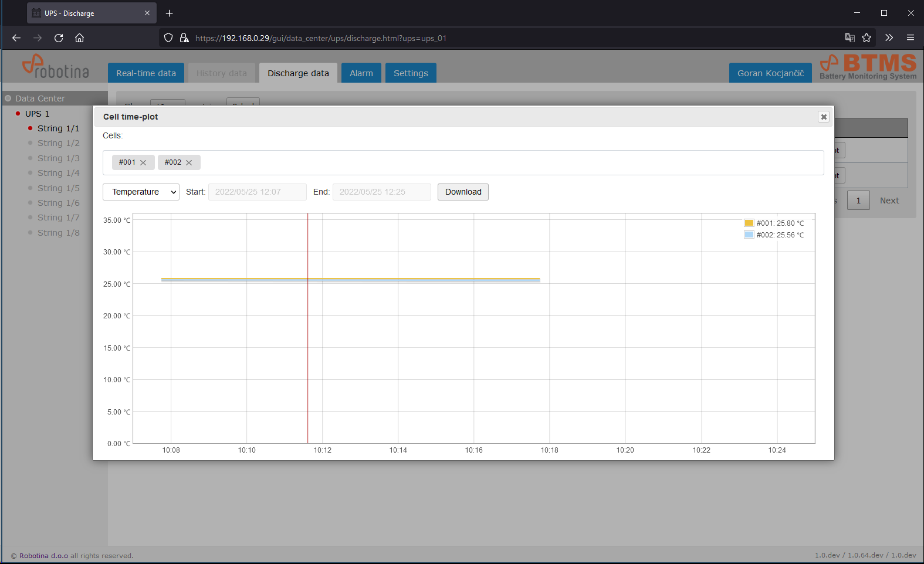This screenshot has height=564, width=924.
Task: Close the Cell time-plot dialog
Action: 823,117
